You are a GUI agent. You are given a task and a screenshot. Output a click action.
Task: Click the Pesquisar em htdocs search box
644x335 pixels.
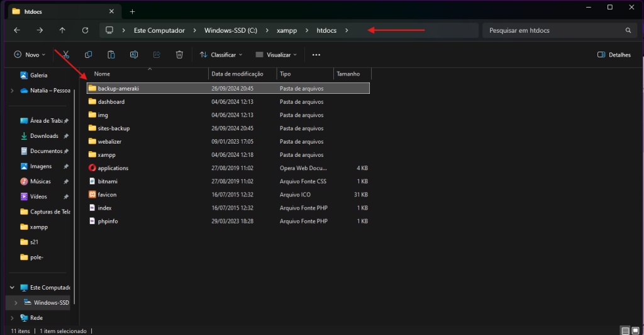pos(553,30)
